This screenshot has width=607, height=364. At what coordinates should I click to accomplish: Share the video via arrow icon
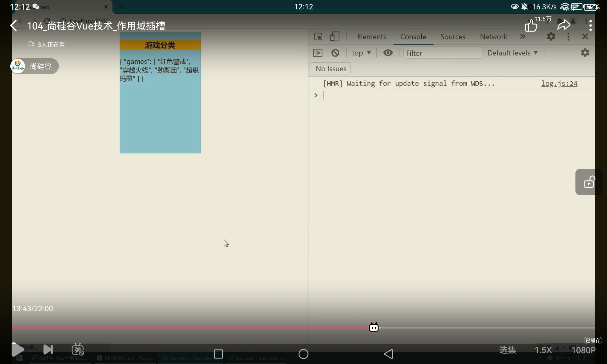click(x=564, y=25)
